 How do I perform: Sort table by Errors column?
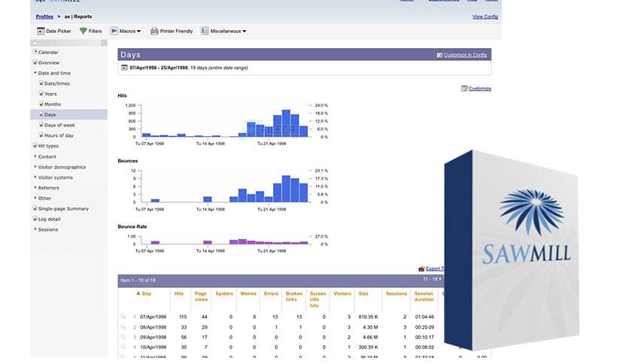click(271, 293)
